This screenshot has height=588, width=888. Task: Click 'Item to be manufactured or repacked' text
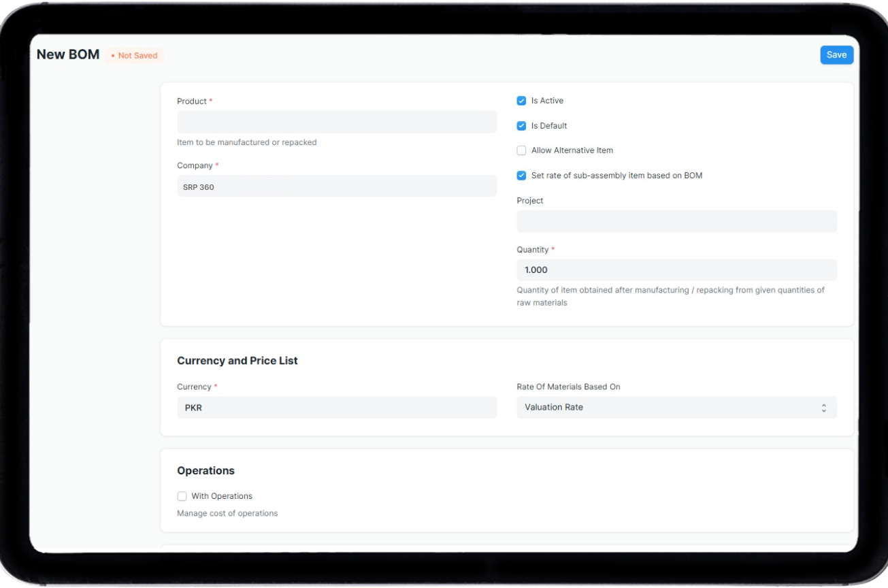(x=247, y=142)
